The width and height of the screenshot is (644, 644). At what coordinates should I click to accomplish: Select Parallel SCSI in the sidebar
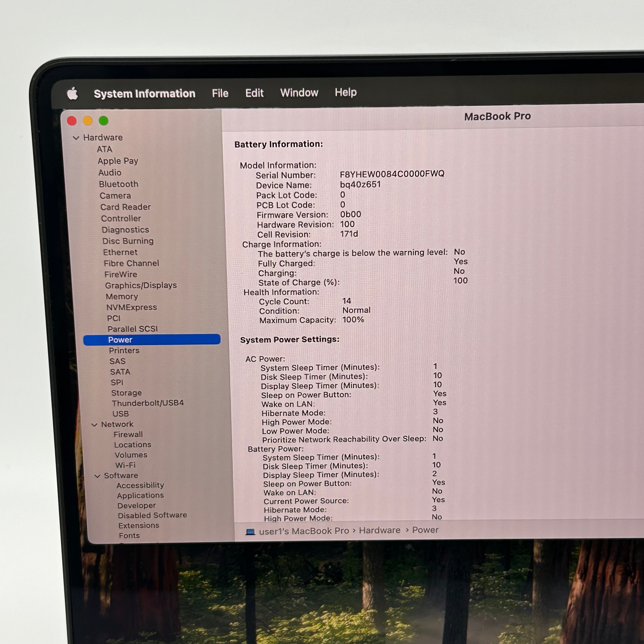(x=133, y=329)
